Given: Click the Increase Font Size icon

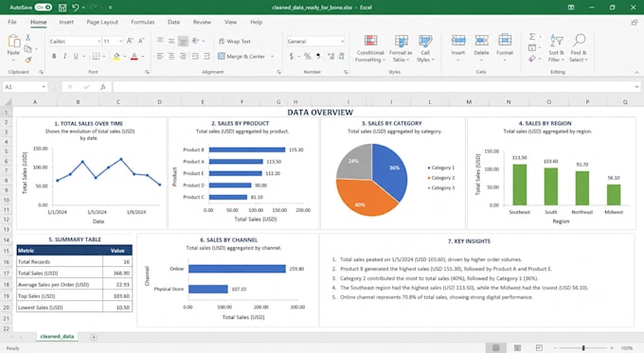Looking at the screenshot, I should point(130,41).
